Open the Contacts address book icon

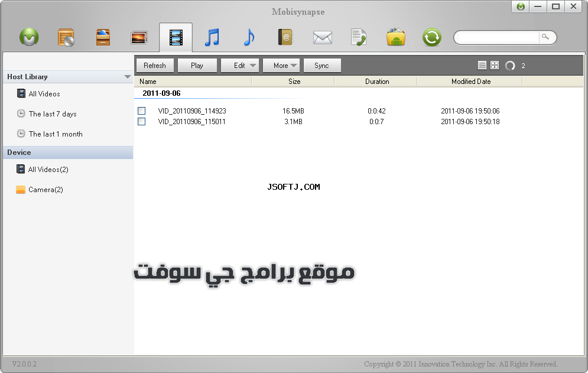tap(285, 37)
